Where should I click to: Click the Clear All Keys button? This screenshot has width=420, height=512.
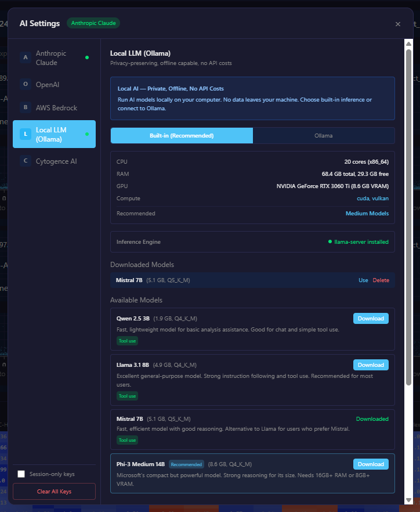(54, 491)
